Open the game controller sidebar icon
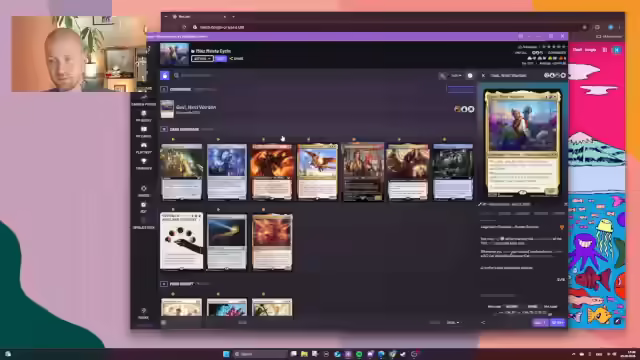 tap(144, 145)
